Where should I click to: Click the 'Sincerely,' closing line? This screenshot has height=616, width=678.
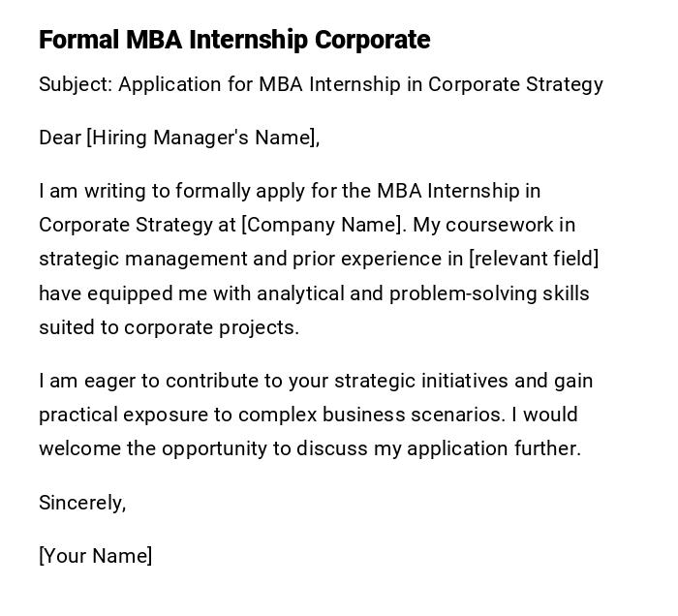click(82, 503)
